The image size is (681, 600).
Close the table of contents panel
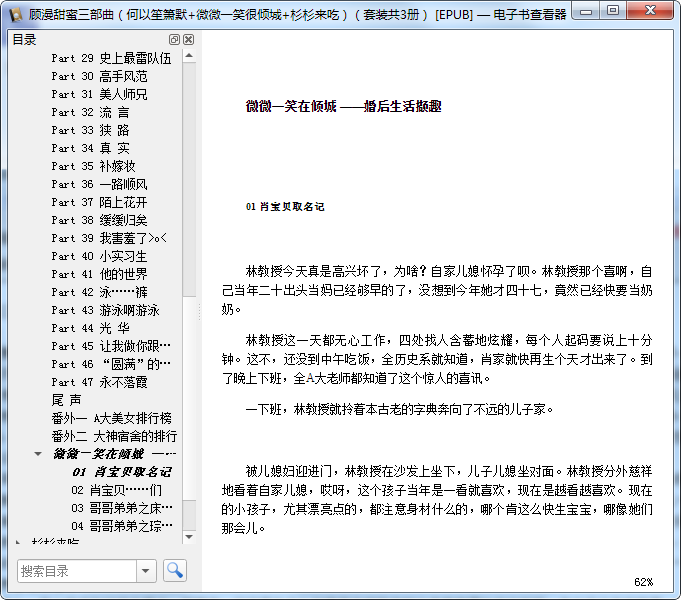point(188,40)
